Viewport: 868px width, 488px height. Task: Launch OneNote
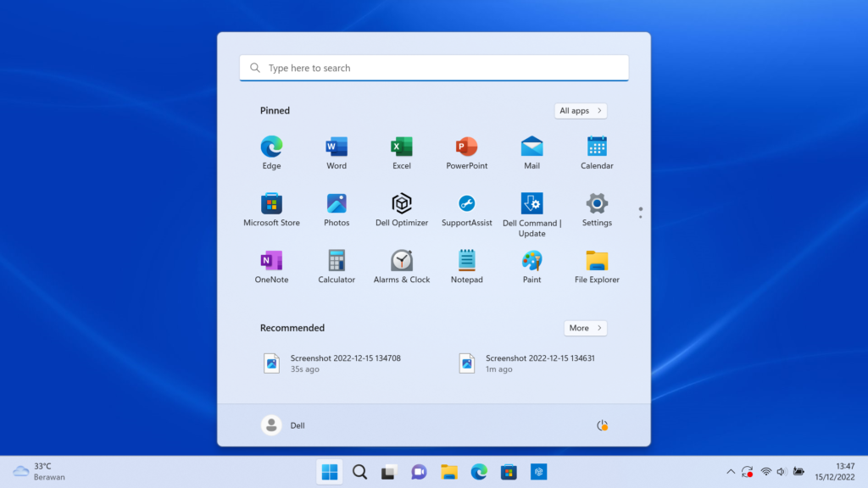click(271, 267)
